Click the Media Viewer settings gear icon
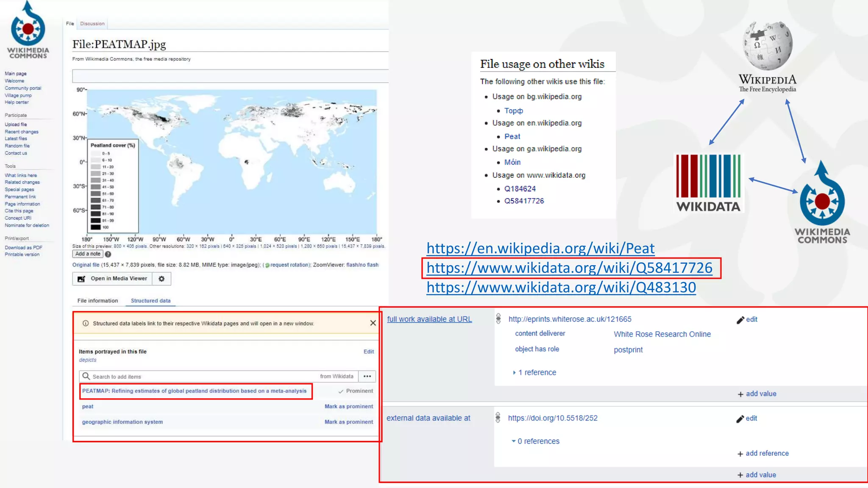Image resolution: width=868 pixels, height=488 pixels. point(161,279)
